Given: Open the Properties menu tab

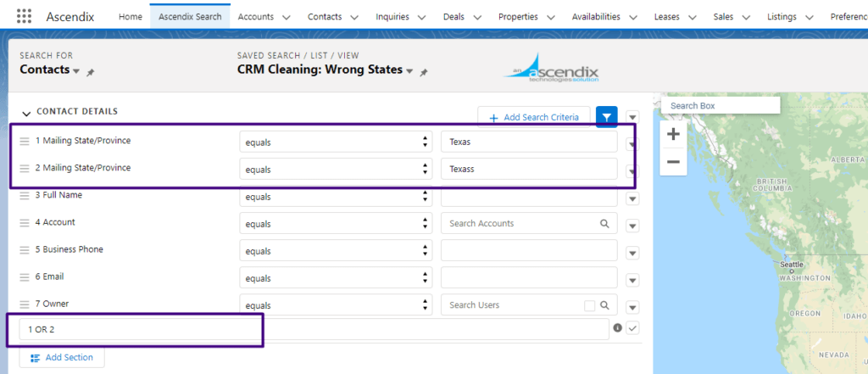Looking at the screenshot, I should (x=524, y=16).
